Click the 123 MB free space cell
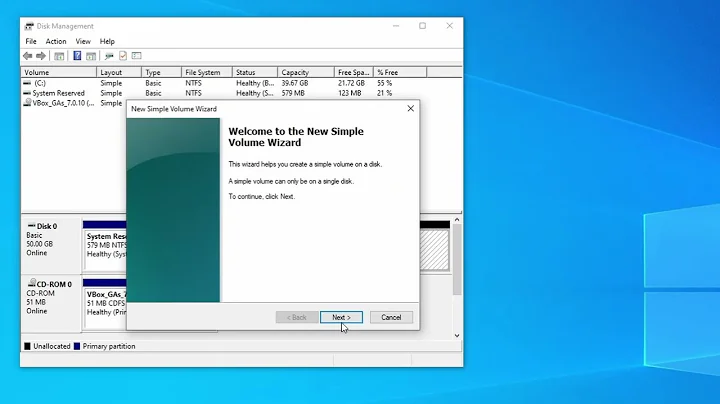 (x=349, y=93)
